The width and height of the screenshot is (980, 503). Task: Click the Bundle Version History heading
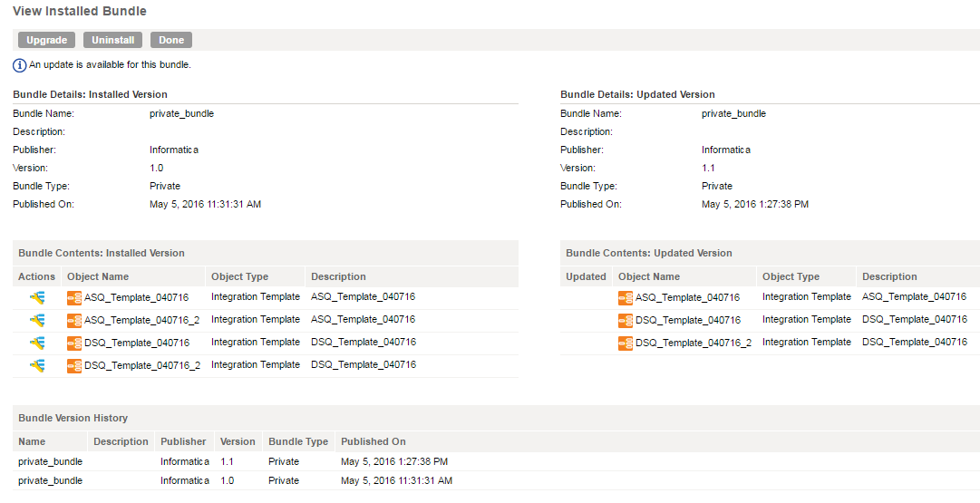[x=73, y=418]
